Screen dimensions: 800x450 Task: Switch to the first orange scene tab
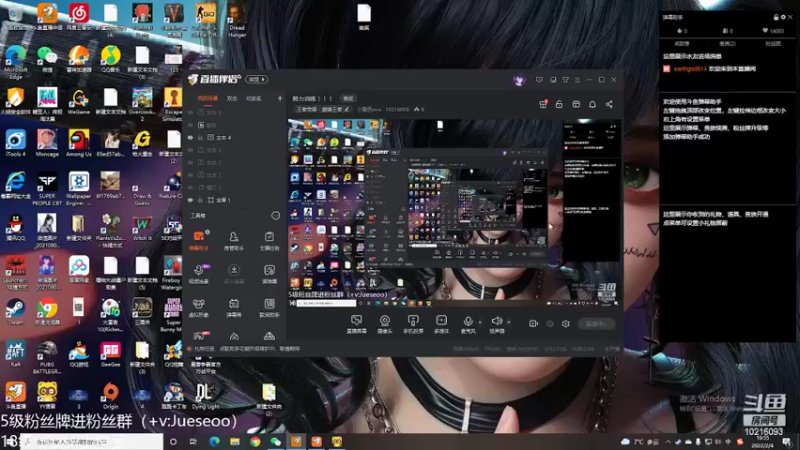207,98
